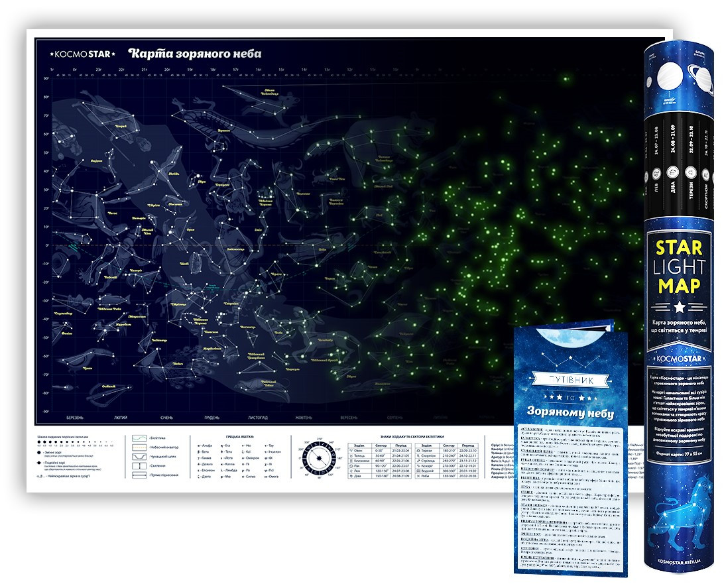Click 'Карта зоряного неба, що світиться' tube subtitle

pyautogui.click(x=678, y=326)
